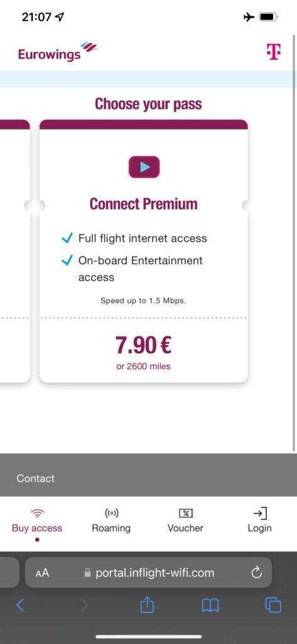This screenshot has width=297, height=644.
Task: Tap the Connect Premium play icon
Action: [144, 167]
